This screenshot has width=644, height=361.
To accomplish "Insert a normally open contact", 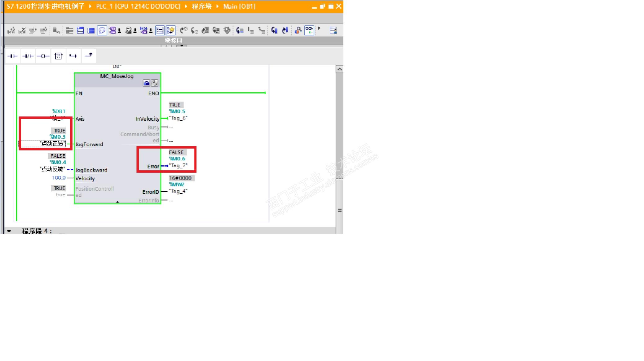I will 12,56.
